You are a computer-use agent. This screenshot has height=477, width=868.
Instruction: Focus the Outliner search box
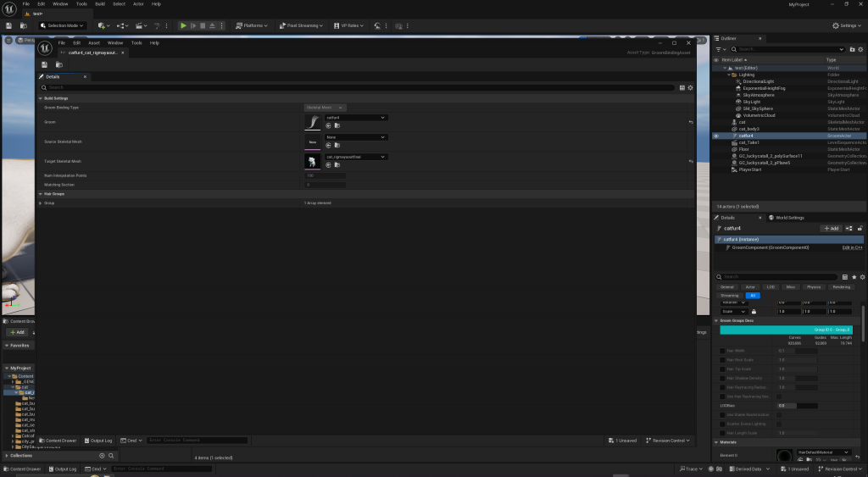coord(788,49)
